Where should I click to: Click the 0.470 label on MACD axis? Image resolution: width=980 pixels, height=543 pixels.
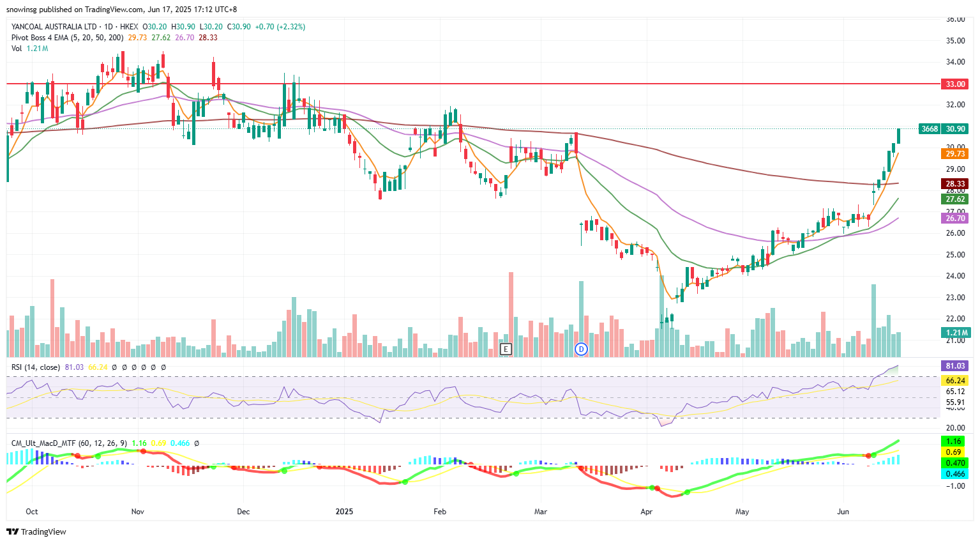pyautogui.click(x=955, y=463)
